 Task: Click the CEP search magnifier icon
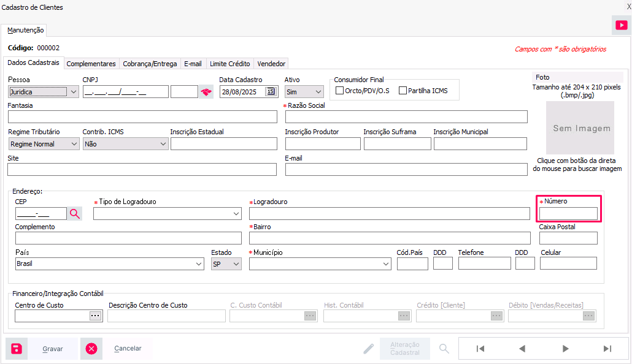pyautogui.click(x=74, y=213)
